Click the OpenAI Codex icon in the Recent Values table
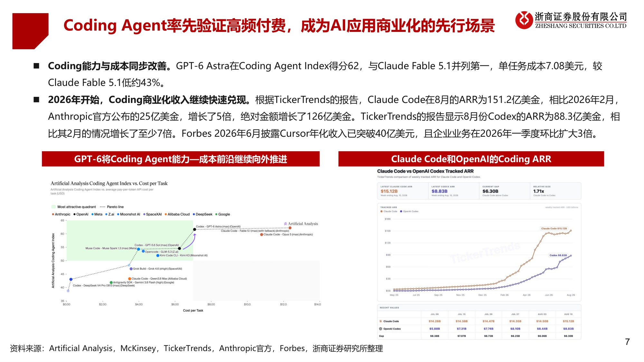Viewport: 644px width, 362px height. coord(381,329)
